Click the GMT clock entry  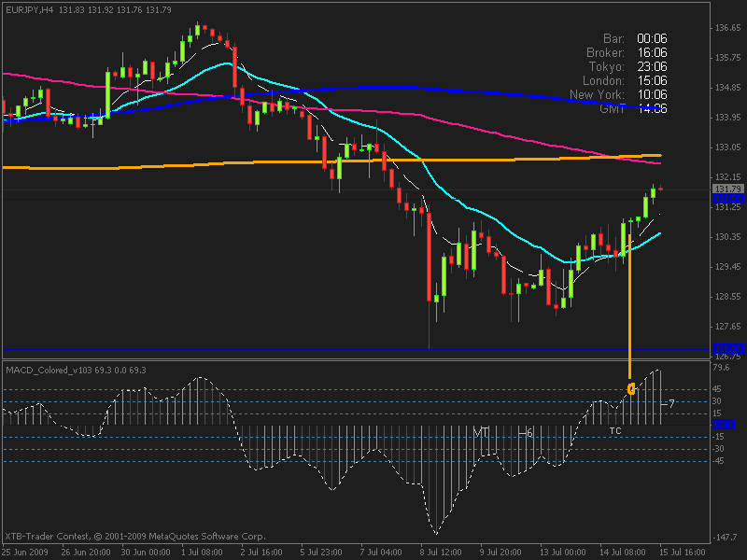(633, 108)
